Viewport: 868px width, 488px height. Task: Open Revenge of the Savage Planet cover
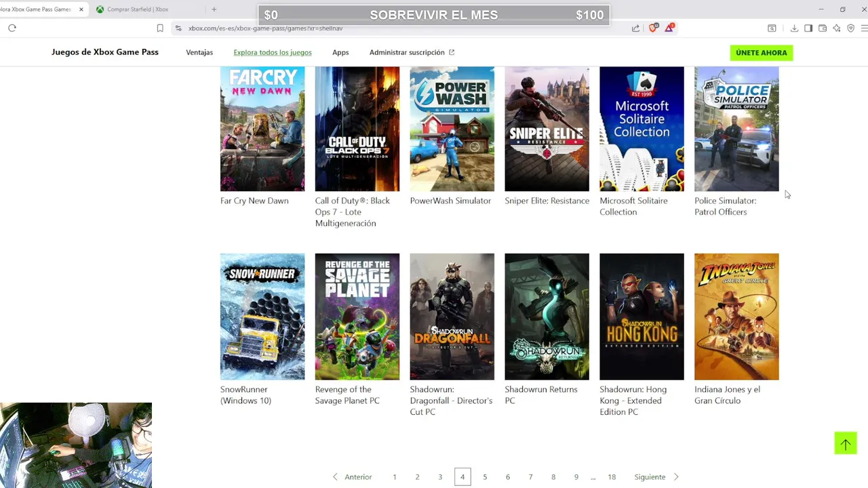(357, 317)
